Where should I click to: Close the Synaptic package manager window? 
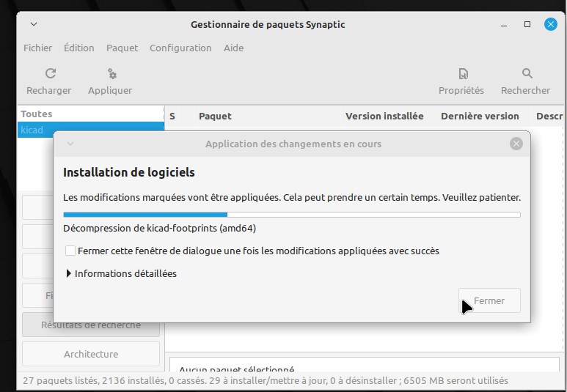pos(550,24)
